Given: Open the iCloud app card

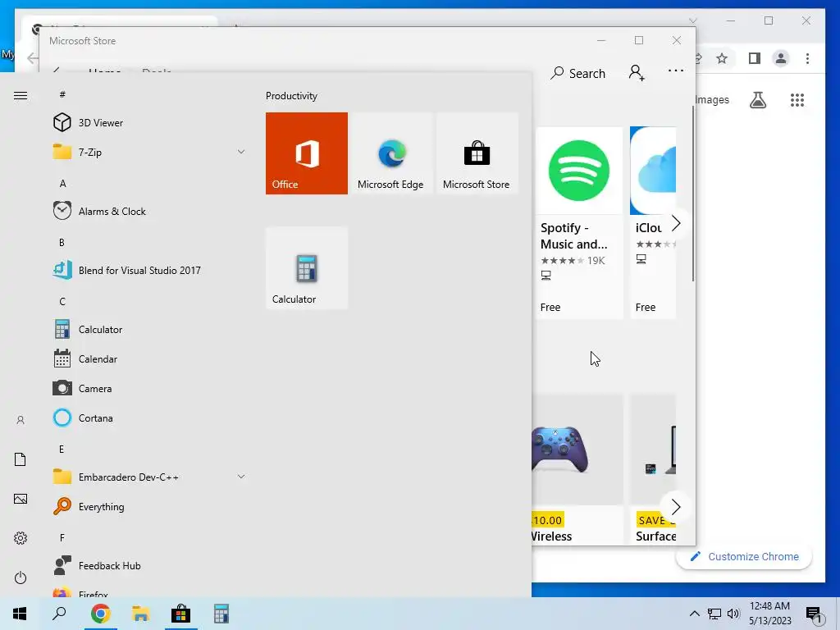Looking at the screenshot, I should 652,222.
